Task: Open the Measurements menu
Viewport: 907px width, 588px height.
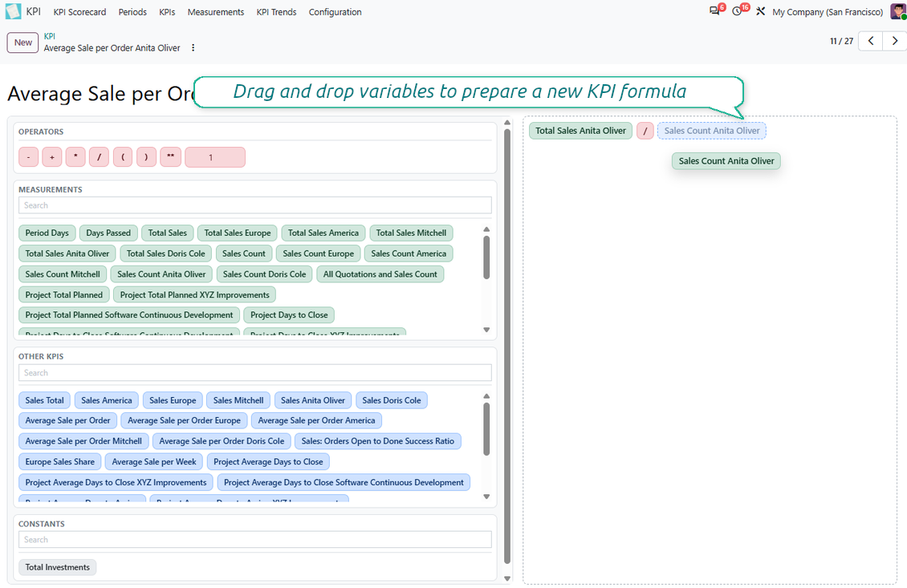Action: pos(216,12)
